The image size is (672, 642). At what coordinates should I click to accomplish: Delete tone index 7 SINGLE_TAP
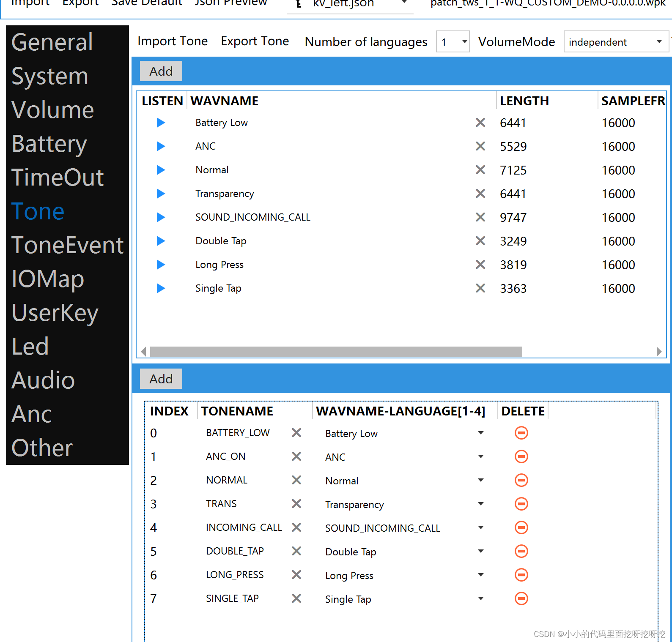coord(521,598)
